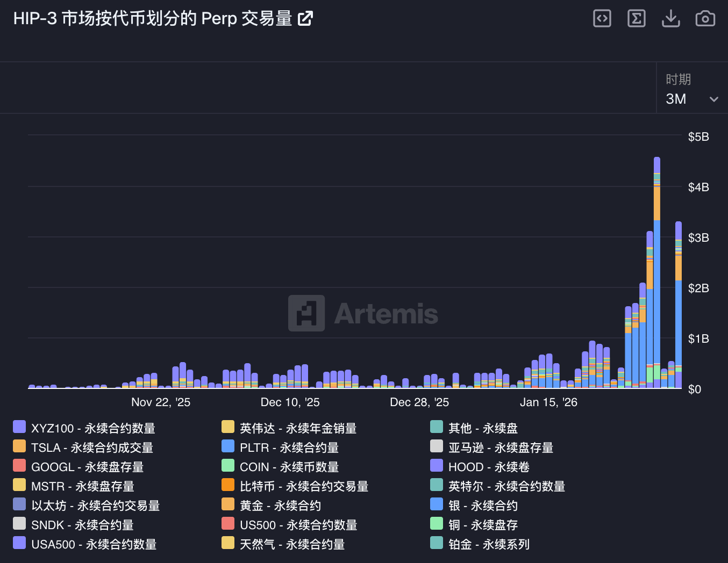Toggle the 比特币 series visibility
This screenshot has width=728, height=563.
point(304,486)
